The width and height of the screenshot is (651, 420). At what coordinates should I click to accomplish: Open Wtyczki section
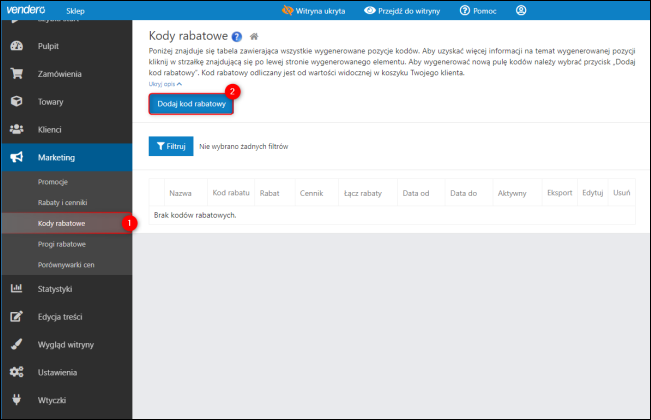pos(66,400)
